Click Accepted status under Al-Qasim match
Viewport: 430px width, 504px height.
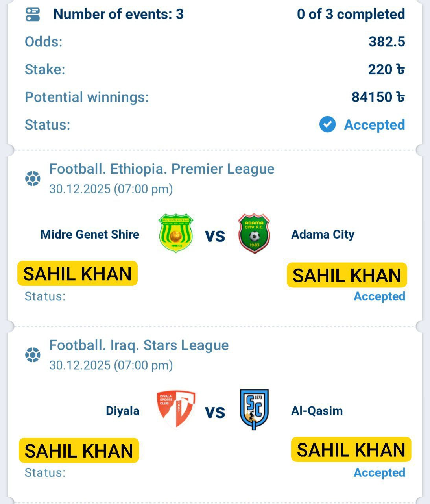click(x=379, y=472)
